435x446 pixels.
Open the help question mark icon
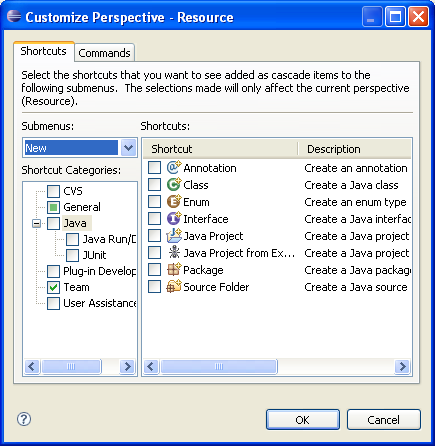pos(24,419)
